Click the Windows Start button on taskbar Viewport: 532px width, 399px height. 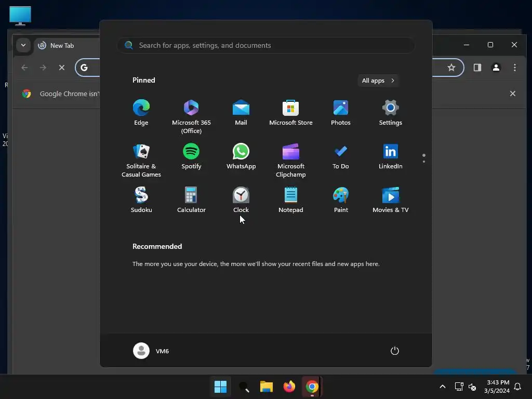(x=220, y=387)
